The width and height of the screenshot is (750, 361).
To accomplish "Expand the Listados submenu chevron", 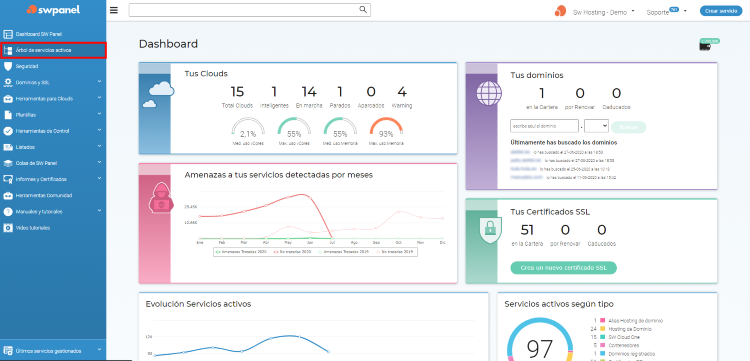I will 99,146.
